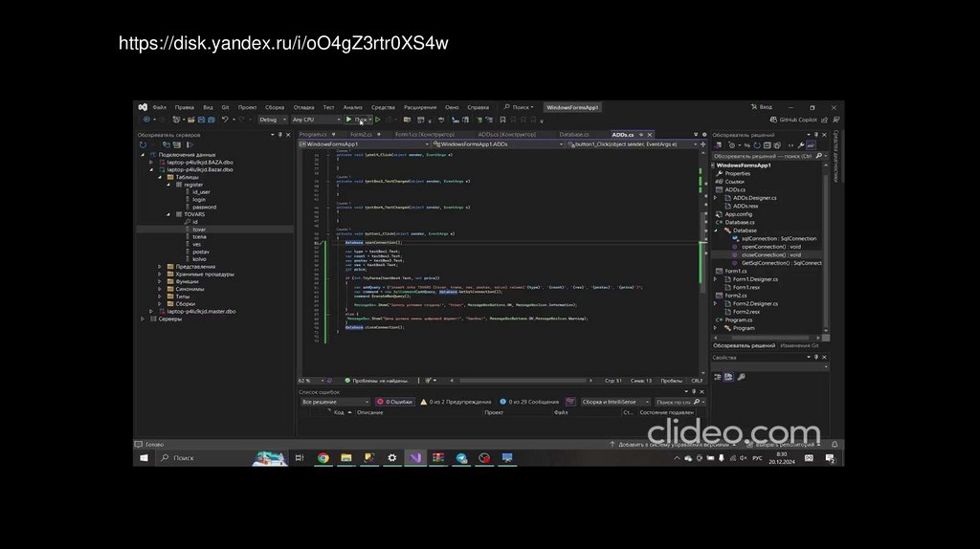Viewport: 980px width, 549px height.
Task: Click Добавить в систему управления версиями
Action: (x=673, y=445)
